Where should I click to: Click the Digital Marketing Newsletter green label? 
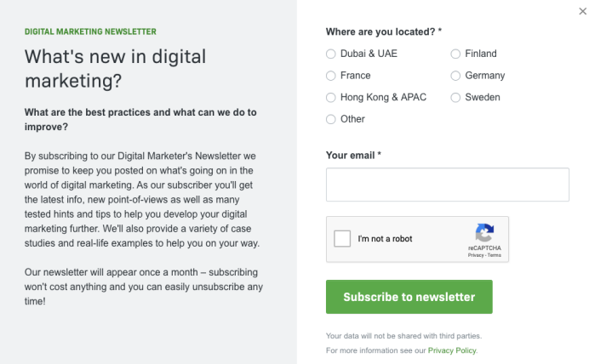point(90,31)
